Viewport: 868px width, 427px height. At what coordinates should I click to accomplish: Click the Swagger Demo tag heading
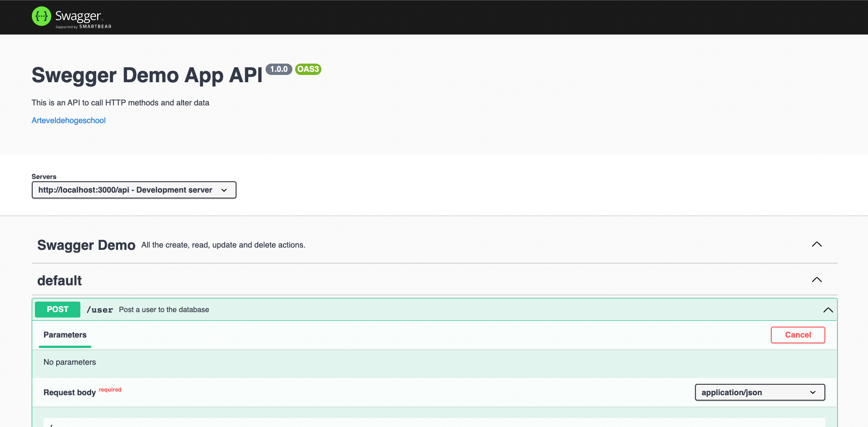(x=86, y=245)
